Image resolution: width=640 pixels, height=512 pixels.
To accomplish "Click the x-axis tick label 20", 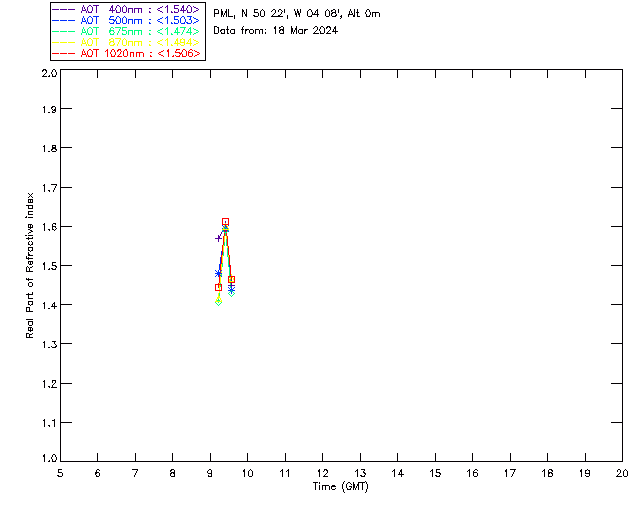I will [622, 473].
